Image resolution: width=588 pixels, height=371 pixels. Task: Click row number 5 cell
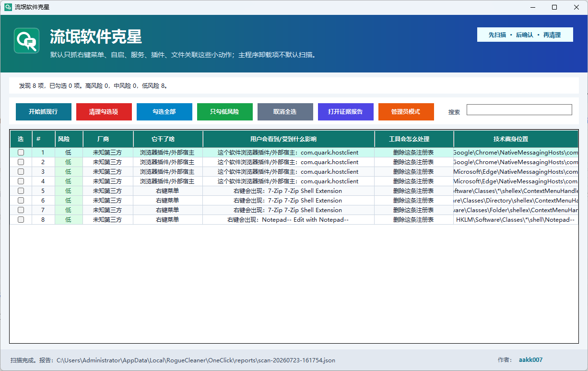point(43,191)
